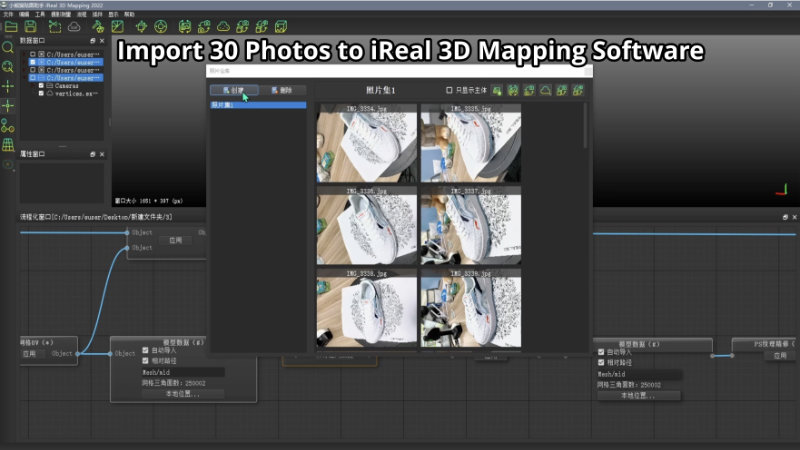Select thumbnail IMG_3339.jpg
The image size is (800, 450).
(471, 309)
